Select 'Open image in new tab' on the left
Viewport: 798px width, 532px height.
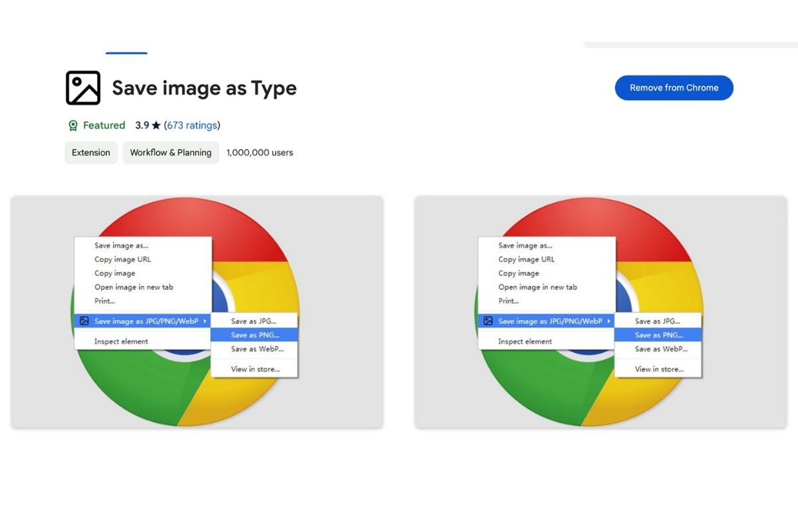pyautogui.click(x=136, y=287)
